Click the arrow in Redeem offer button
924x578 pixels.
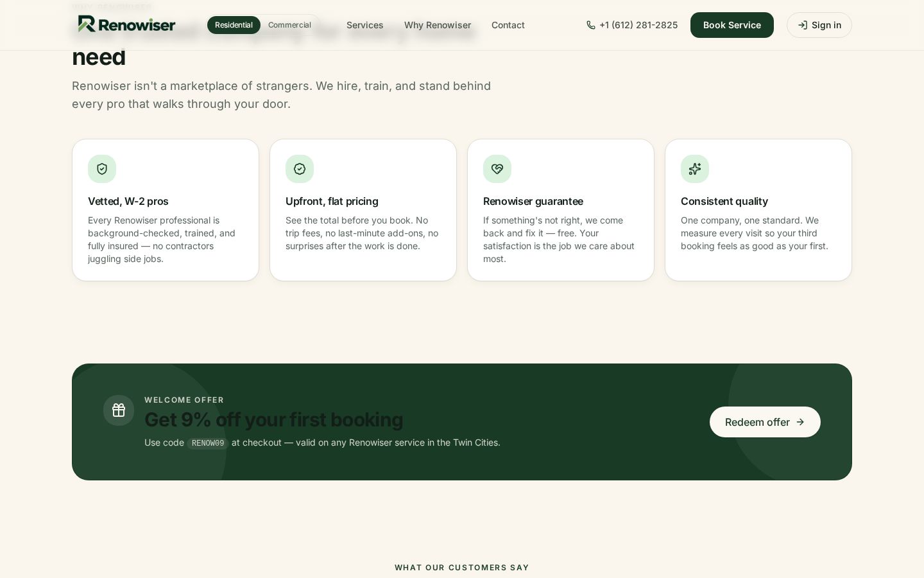click(800, 422)
